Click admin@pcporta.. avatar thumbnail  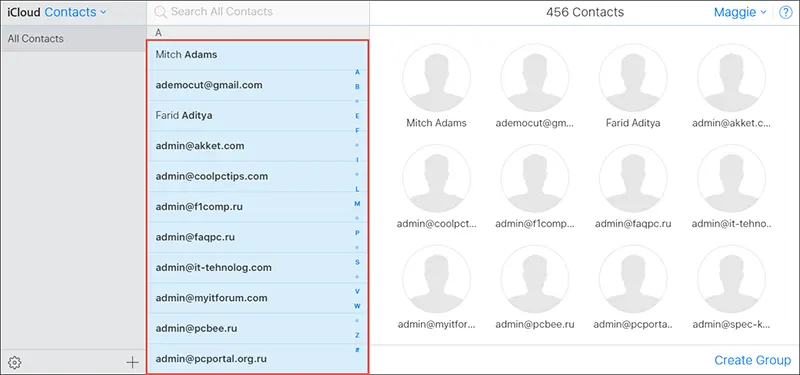click(633, 279)
